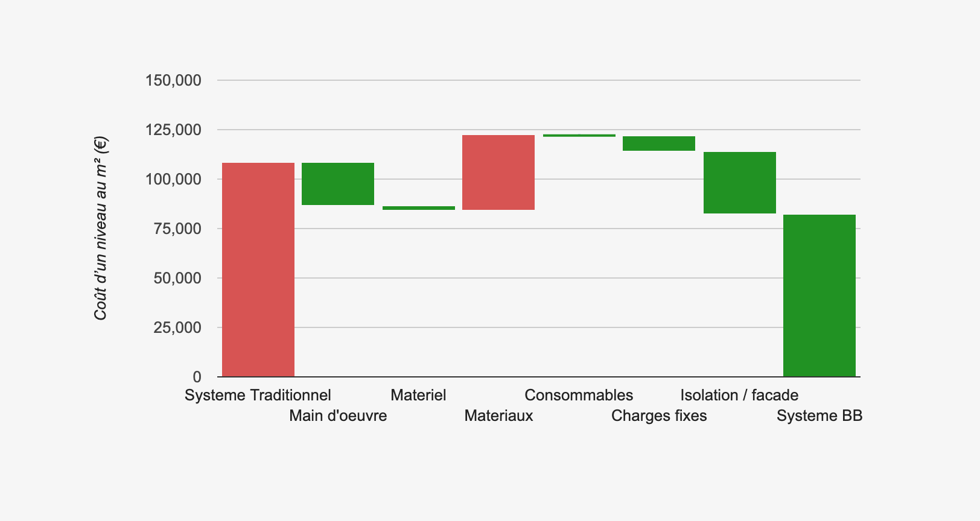Select the 'Materiel' category label
Image resolution: width=980 pixels, height=521 pixels.
(x=418, y=396)
